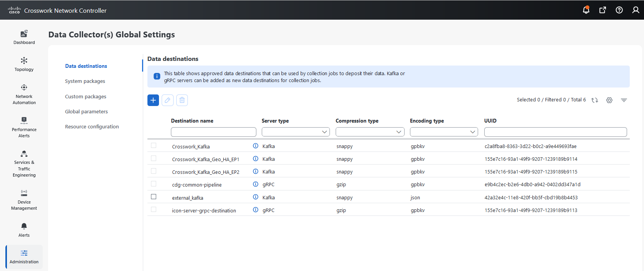
Task: Click the Crosswork_Kafka_Geo_HA_EP2 destination name
Action: (x=206, y=172)
